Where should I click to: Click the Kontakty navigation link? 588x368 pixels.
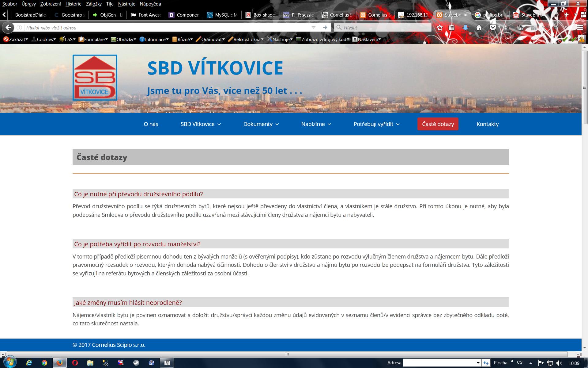(488, 124)
